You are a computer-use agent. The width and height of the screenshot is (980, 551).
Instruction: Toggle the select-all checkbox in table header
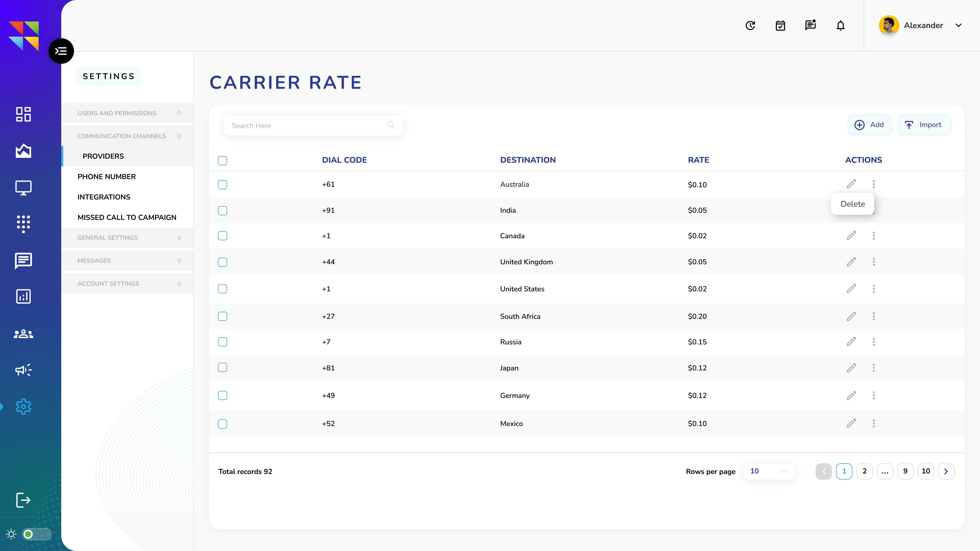[x=223, y=161]
